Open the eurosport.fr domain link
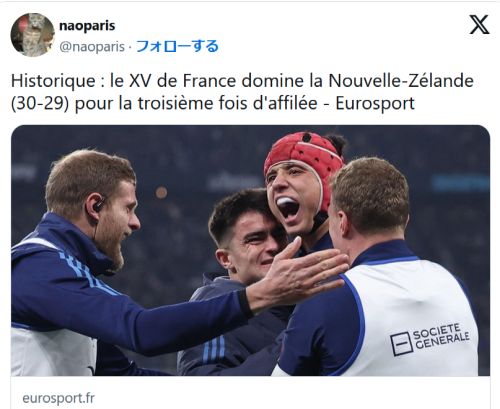Screen dimensions: 500x409 point(58,398)
